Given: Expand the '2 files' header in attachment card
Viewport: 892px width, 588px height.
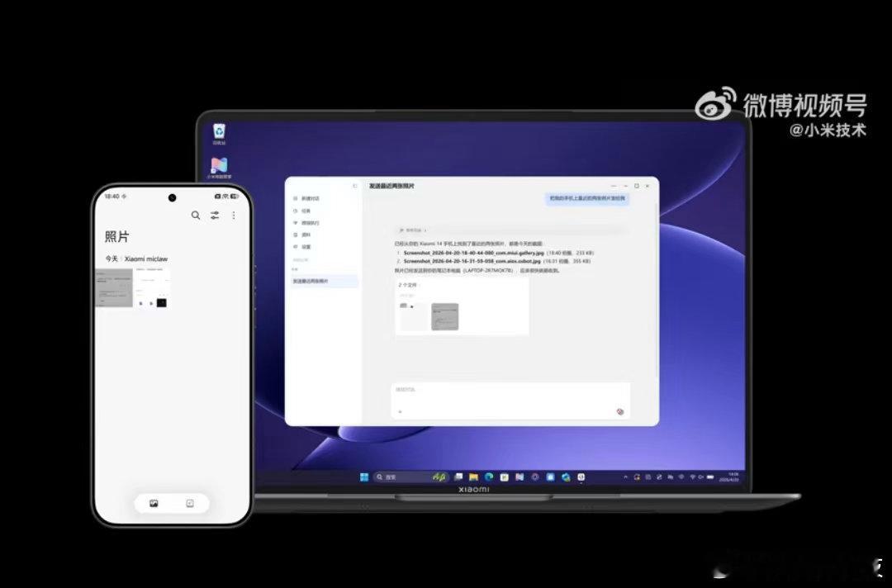Looking at the screenshot, I should 407,285.
